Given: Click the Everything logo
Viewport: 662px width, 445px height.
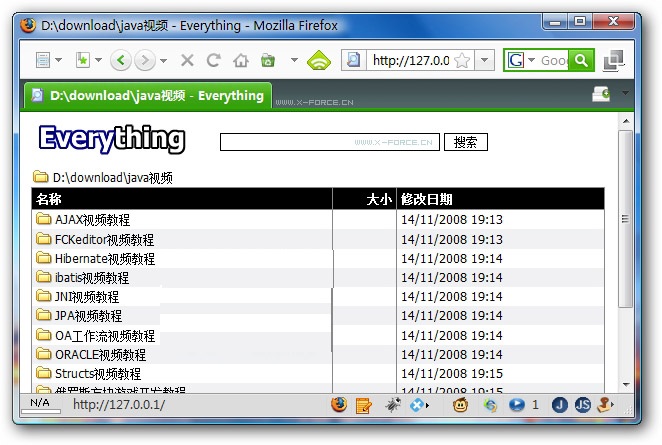Looking at the screenshot, I should 112,139.
